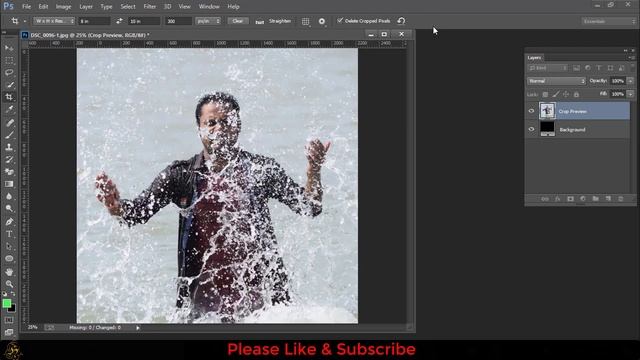Image resolution: width=640 pixels, height=360 pixels.
Task: Select the Lasso tool
Action: tap(9, 72)
